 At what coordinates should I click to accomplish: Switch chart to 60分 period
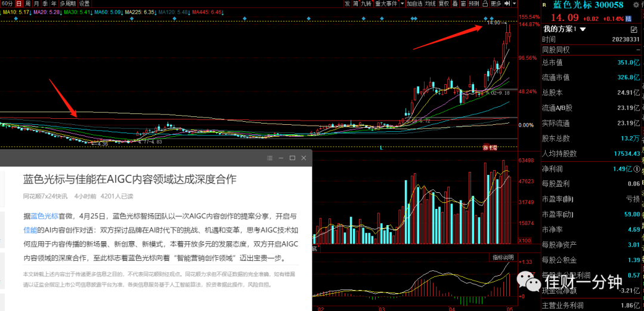pyautogui.click(x=7, y=4)
